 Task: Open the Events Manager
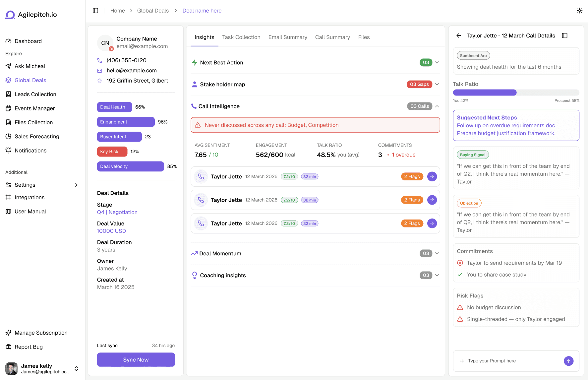click(34, 108)
